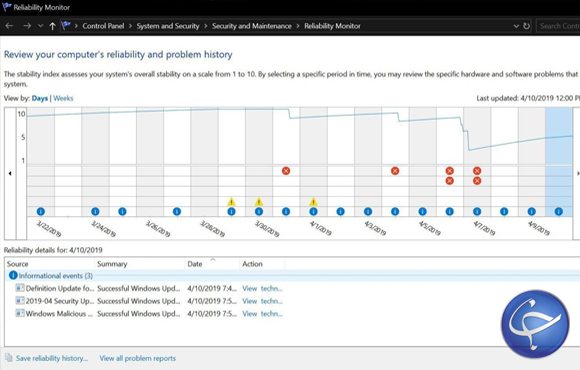Image resolution: width=580 pixels, height=370 pixels.
Task: Expand chevron after Control Panel breadcrumb
Action: (x=130, y=26)
